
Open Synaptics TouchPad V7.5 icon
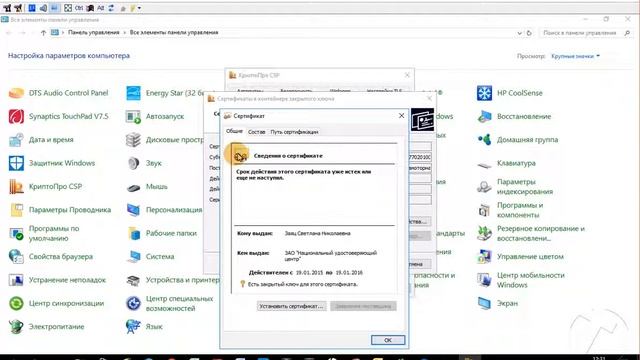tap(16, 116)
